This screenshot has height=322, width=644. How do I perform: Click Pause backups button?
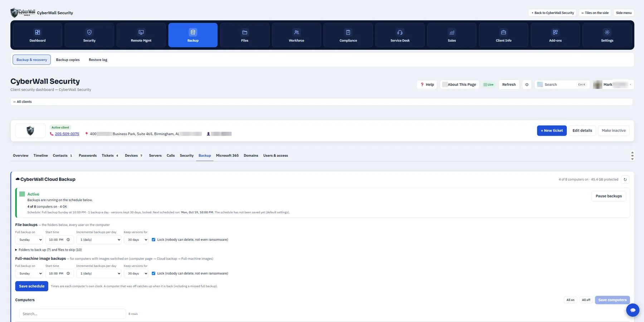click(x=609, y=196)
